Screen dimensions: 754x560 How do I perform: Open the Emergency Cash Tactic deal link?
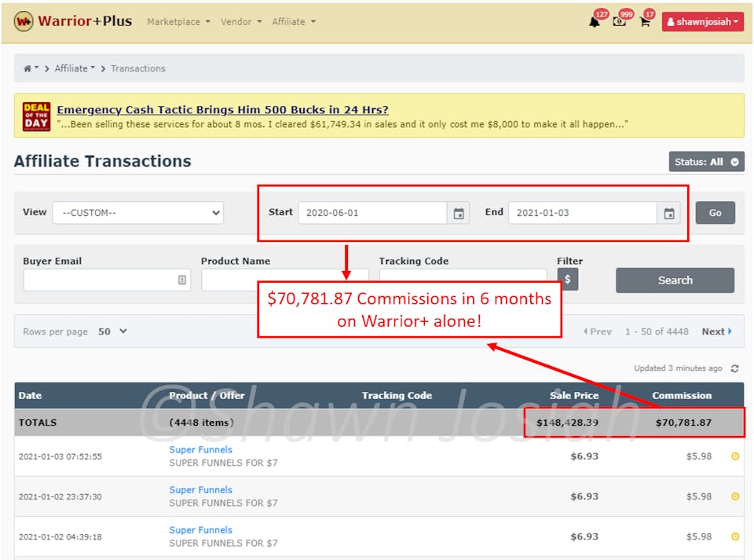222,110
